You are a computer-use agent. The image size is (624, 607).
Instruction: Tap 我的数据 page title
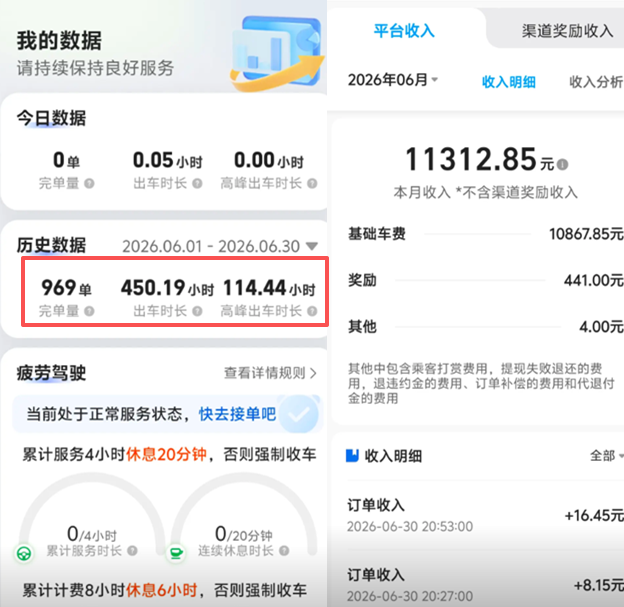[59, 40]
